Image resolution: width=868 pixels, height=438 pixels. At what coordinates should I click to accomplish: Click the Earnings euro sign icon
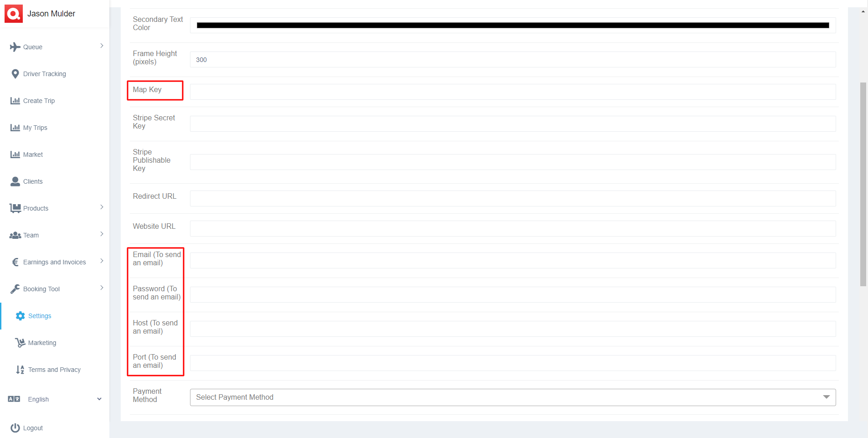15,262
